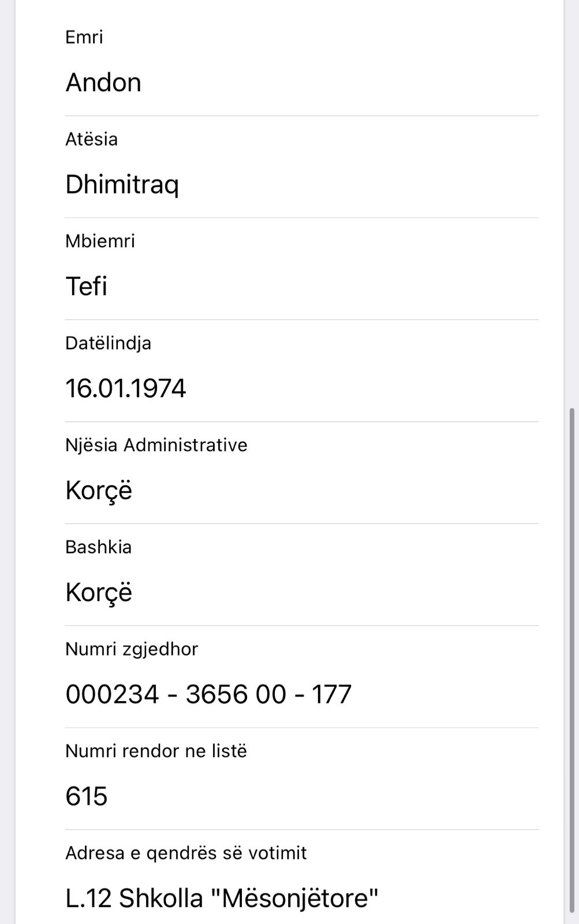The image size is (579, 924).
Task: Click the Datëlindja field label
Action: [x=108, y=343]
